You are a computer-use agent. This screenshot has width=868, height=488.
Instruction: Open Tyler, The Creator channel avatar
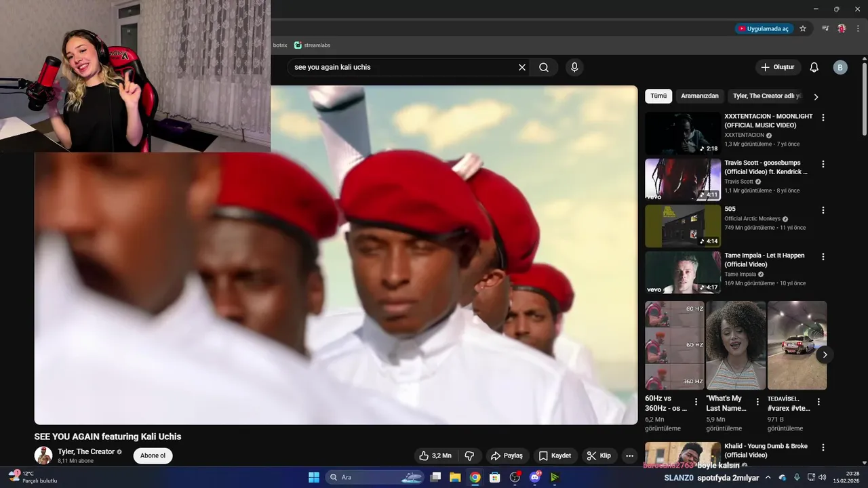(x=43, y=455)
